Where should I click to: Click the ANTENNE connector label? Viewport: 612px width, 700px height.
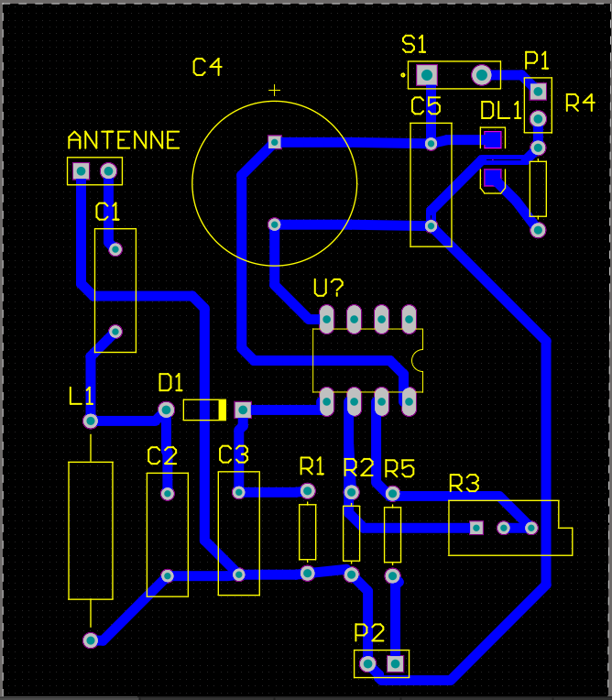124,140
